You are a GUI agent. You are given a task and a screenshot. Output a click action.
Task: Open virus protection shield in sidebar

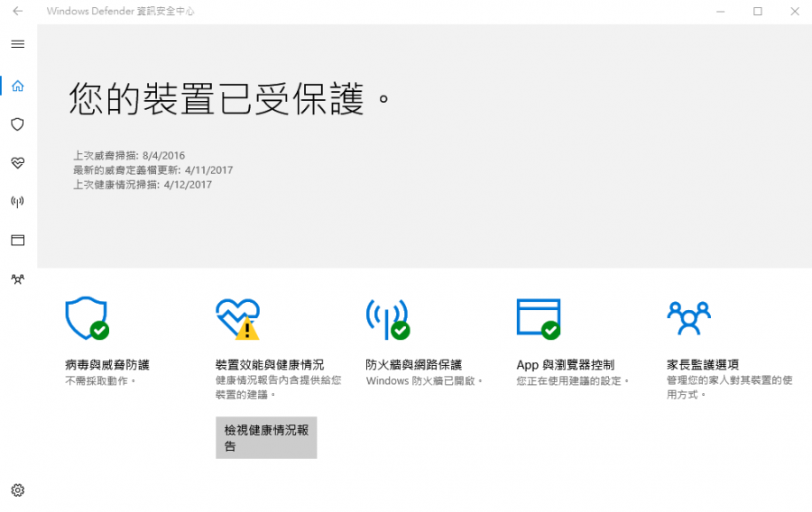[18, 124]
